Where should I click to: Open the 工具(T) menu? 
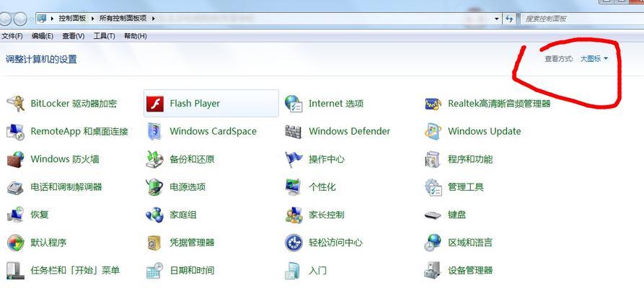tap(105, 36)
